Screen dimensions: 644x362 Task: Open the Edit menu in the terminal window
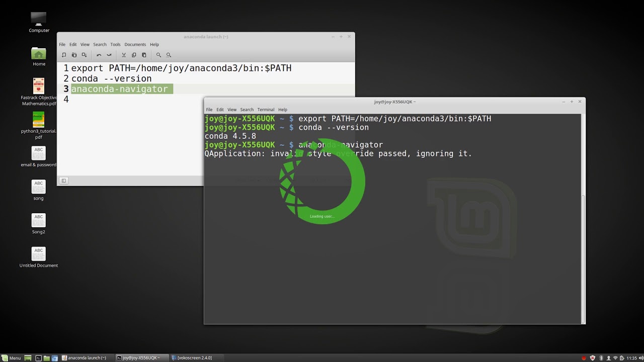(220, 110)
